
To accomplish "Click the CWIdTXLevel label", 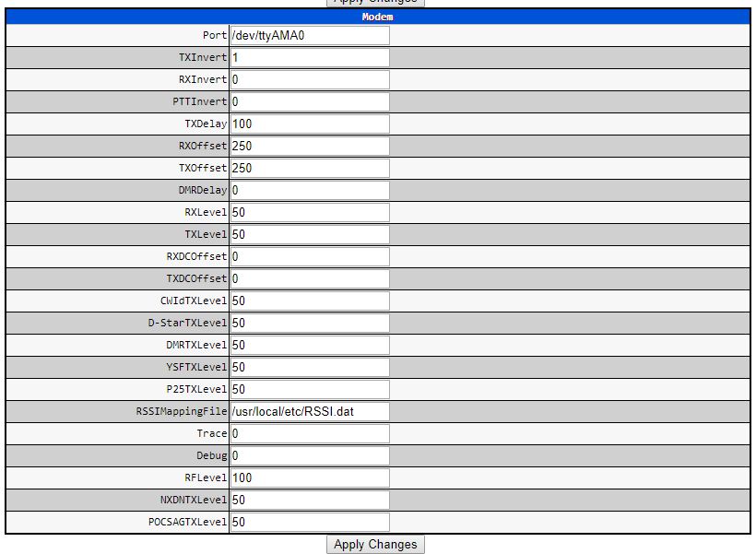I will [x=194, y=301].
